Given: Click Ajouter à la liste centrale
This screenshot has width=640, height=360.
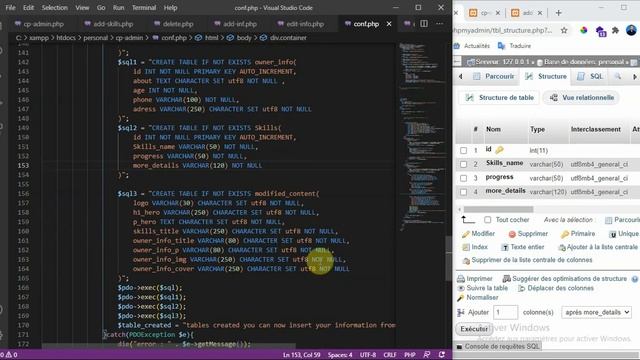Looking at the screenshot, I should pos(598,247).
